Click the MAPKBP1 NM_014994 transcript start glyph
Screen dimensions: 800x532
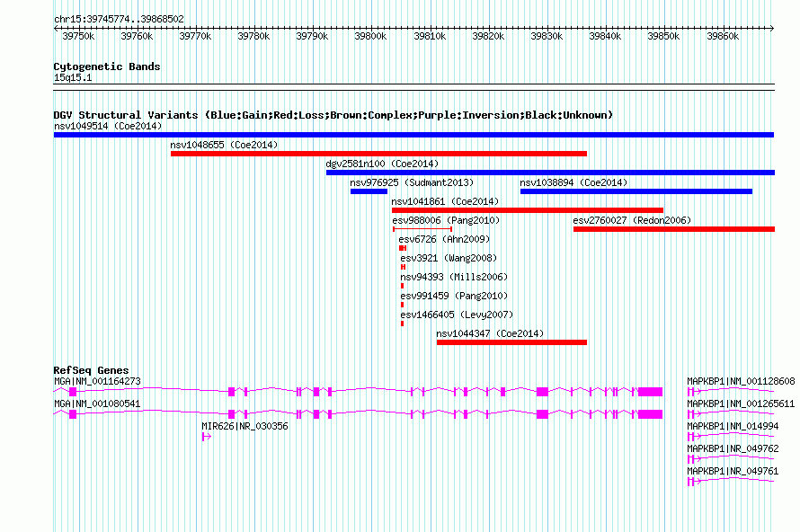click(x=693, y=437)
